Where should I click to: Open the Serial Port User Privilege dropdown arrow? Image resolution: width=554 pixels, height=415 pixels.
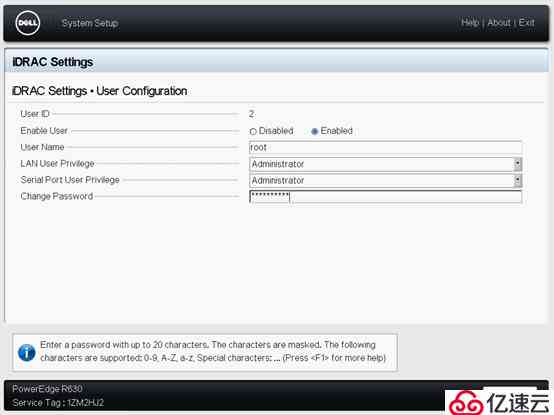click(x=517, y=180)
